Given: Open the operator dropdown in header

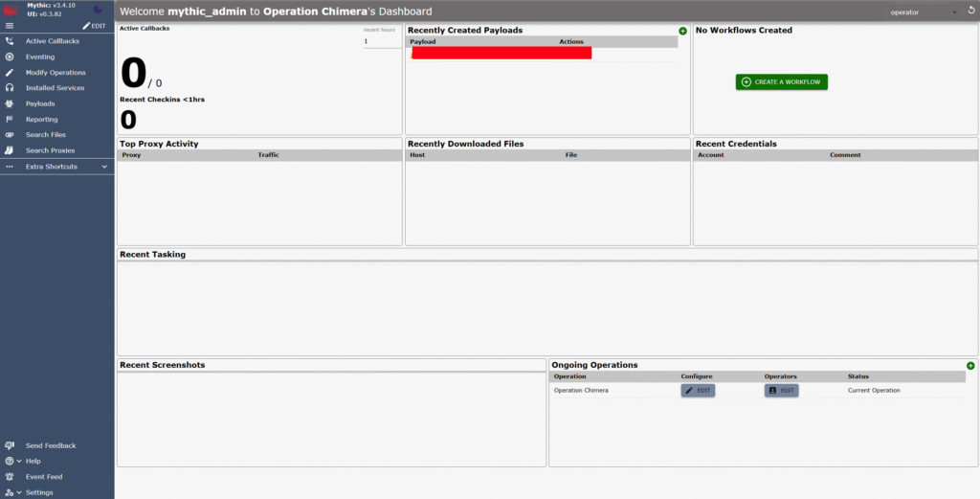Looking at the screenshot, I should [x=924, y=11].
